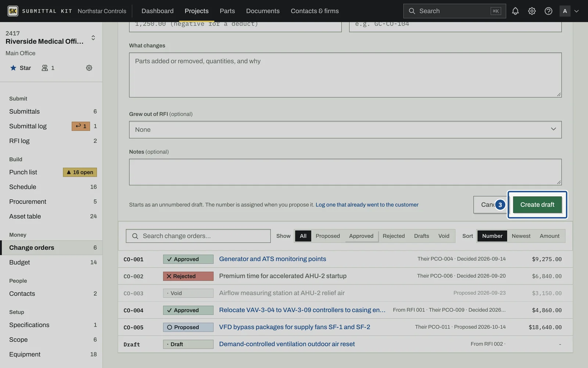The image size is (588, 368).
Task: Filter by Proposed
Action: [328, 236]
